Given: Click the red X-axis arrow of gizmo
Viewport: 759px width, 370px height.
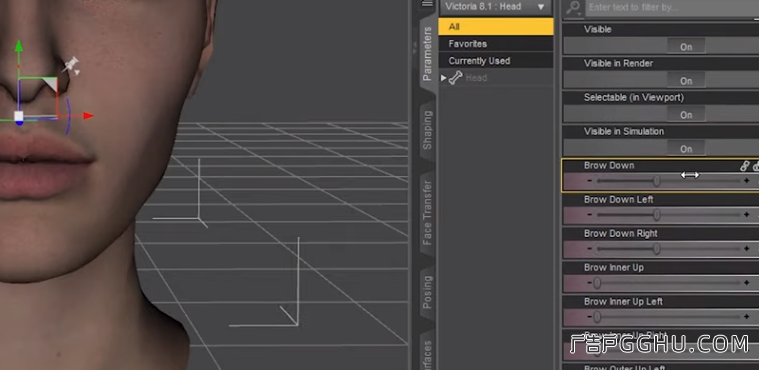Looking at the screenshot, I should [x=88, y=116].
